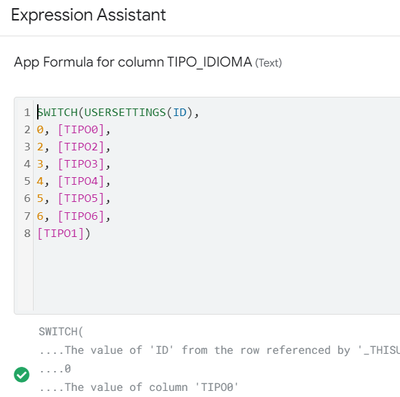
Task: Click [TIPO4] on line 5
Action: coord(81,182)
